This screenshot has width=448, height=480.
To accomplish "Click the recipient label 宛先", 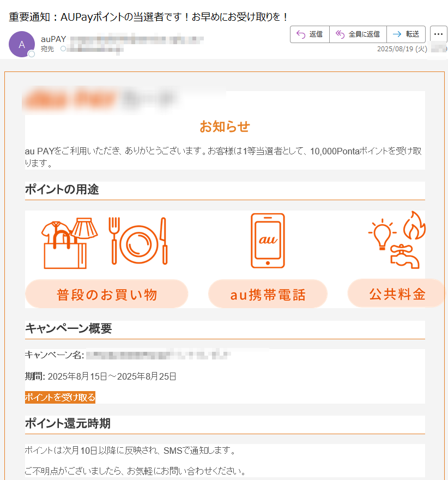I will point(47,49).
